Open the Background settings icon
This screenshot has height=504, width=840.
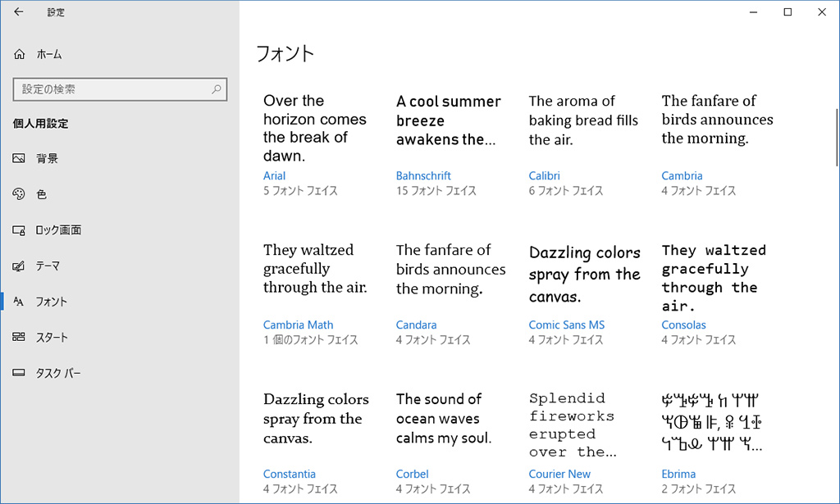pyautogui.click(x=20, y=158)
